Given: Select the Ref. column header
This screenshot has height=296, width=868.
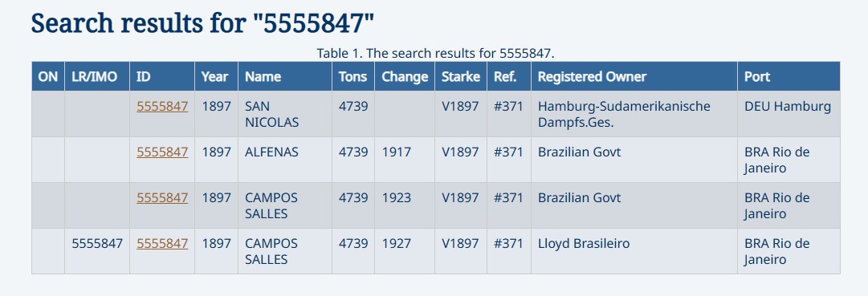Looking at the screenshot, I should [509, 76].
